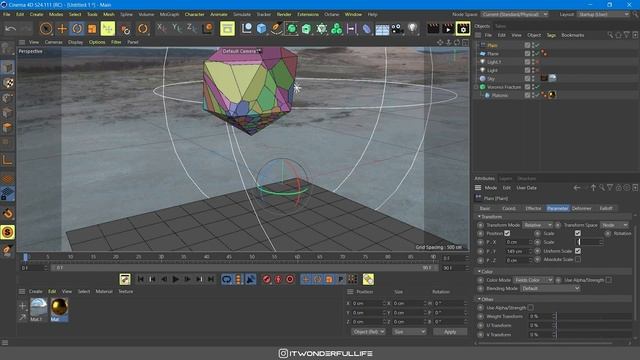This screenshot has height=360, width=640.
Task: Open the MoGraph menu
Action: pyautogui.click(x=169, y=14)
